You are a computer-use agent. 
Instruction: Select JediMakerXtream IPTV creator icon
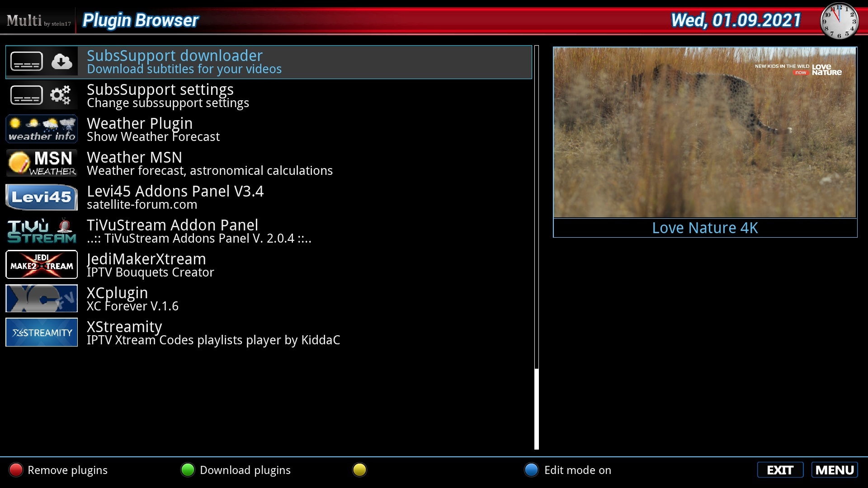pos(42,264)
